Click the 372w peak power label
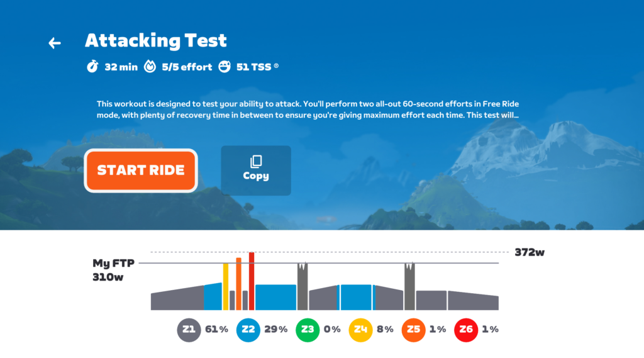 coord(530,252)
